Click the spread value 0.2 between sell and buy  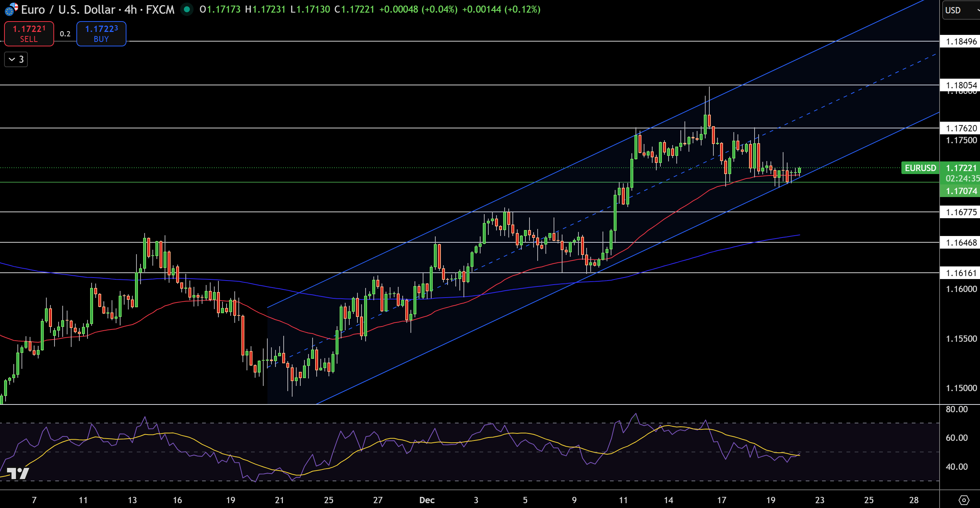pos(65,33)
